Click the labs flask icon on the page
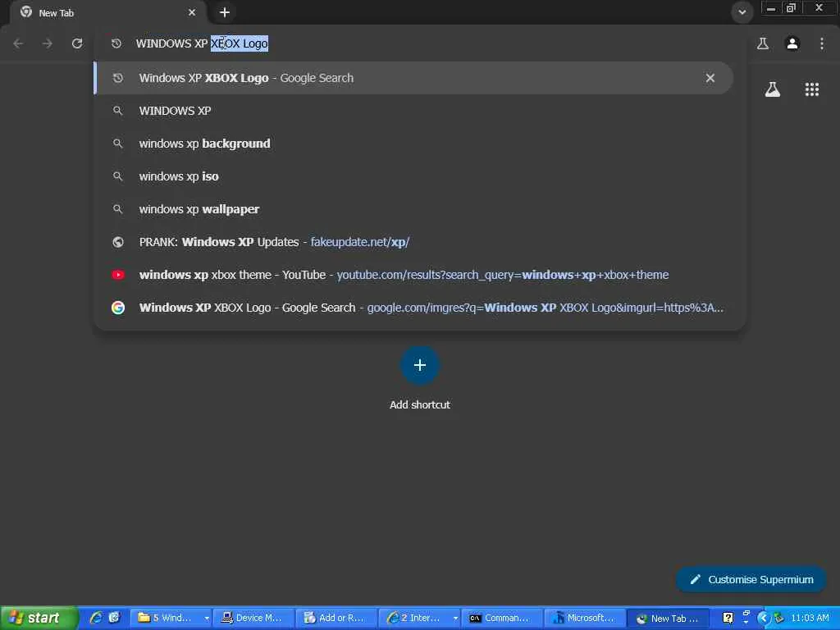This screenshot has width=840, height=630. (773, 89)
